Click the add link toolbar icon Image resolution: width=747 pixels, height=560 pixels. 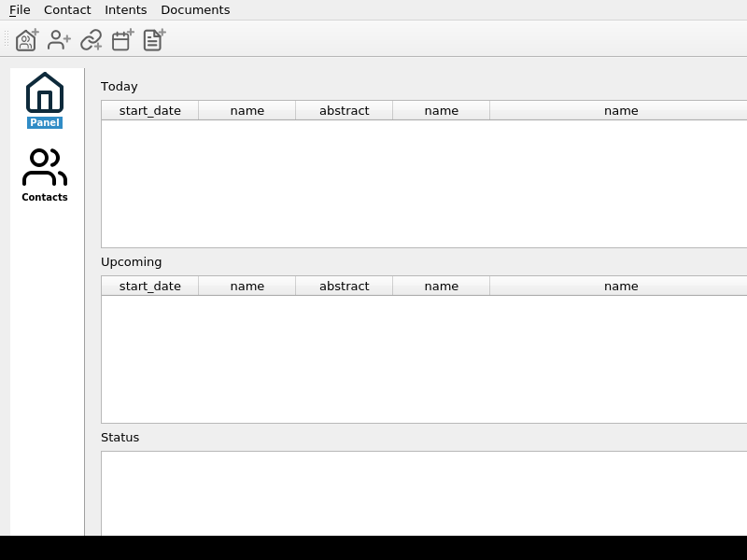pyautogui.click(x=91, y=40)
